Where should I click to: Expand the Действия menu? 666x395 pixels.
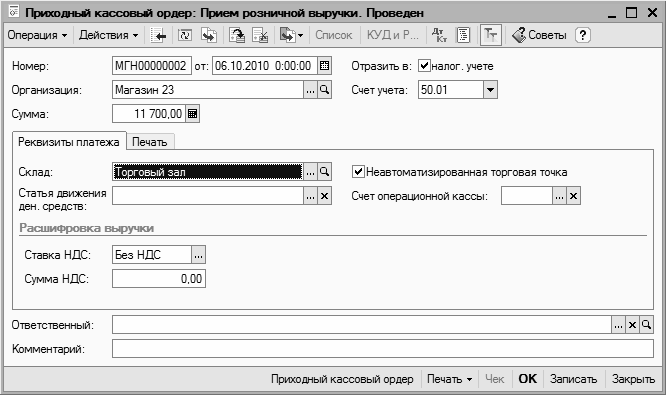pyautogui.click(x=109, y=35)
